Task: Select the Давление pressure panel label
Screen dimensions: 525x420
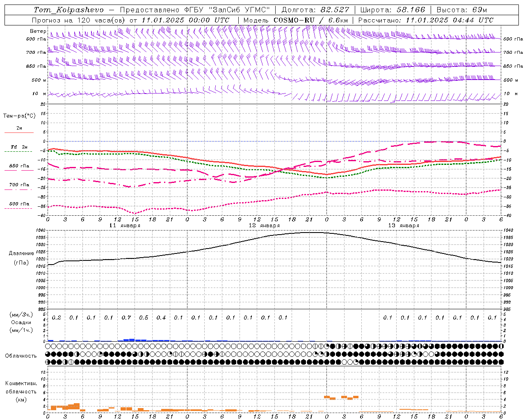Action: (x=21, y=253)
